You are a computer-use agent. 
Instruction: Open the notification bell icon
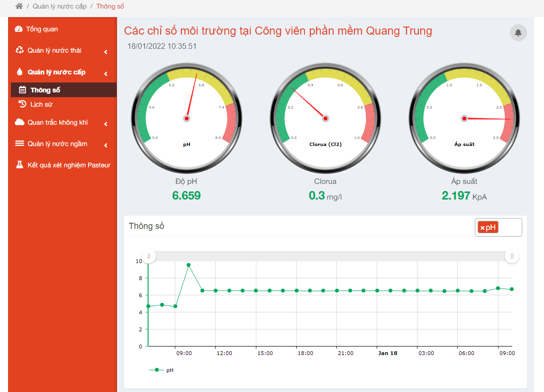click(x=518, y=33)
